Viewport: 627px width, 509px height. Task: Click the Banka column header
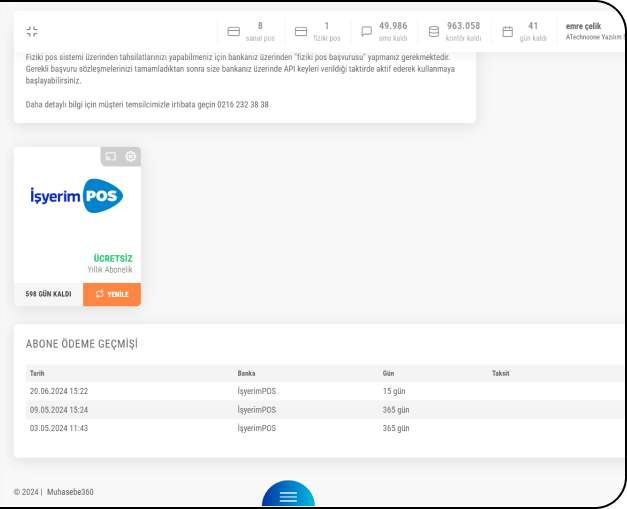point(246,373)
